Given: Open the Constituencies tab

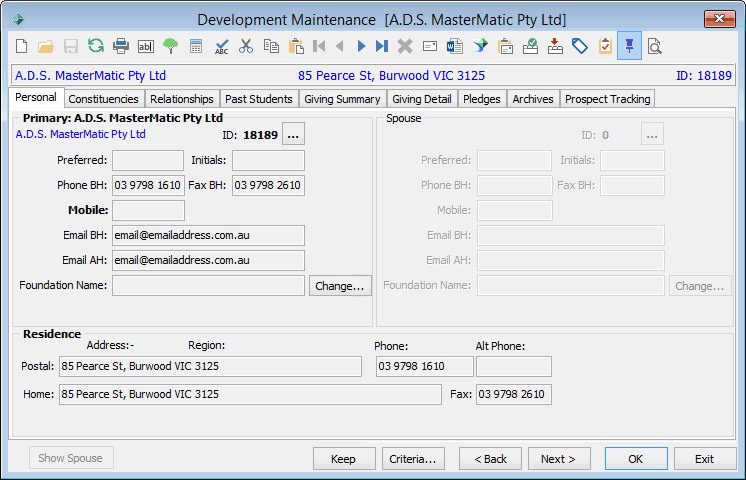Looking at the screenshot, I should click(103, 99).
